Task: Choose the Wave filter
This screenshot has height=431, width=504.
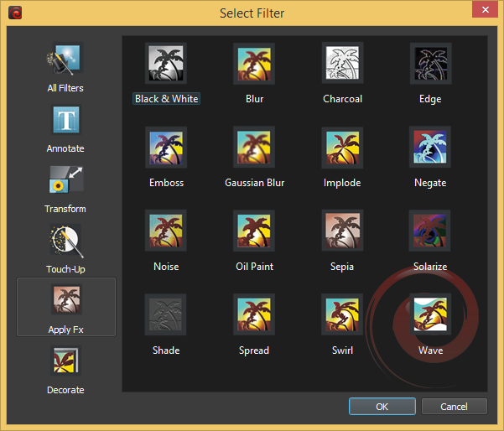Action: (430, 315)
